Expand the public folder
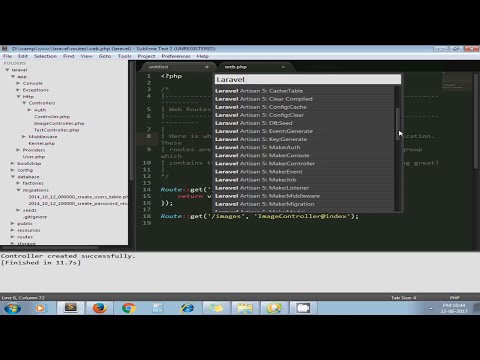 [x=13, y=223]
